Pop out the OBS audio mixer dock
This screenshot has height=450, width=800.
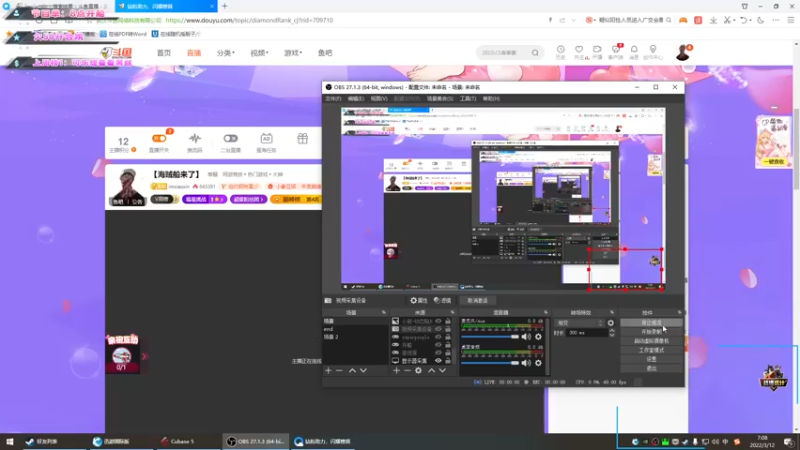545,312
